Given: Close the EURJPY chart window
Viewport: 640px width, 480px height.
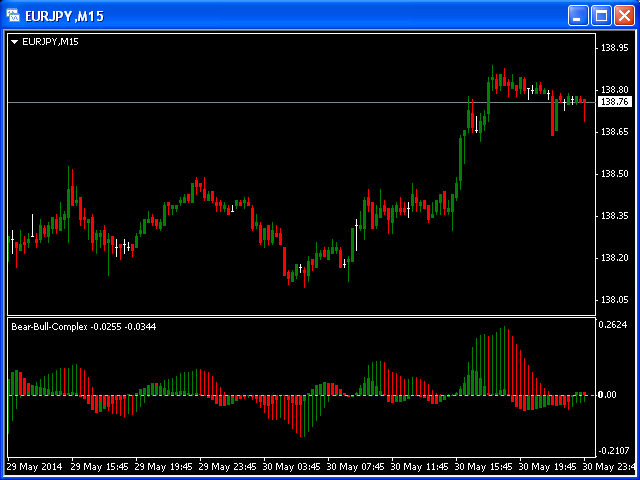Looking at the screenshot, I should click(625, 16).
